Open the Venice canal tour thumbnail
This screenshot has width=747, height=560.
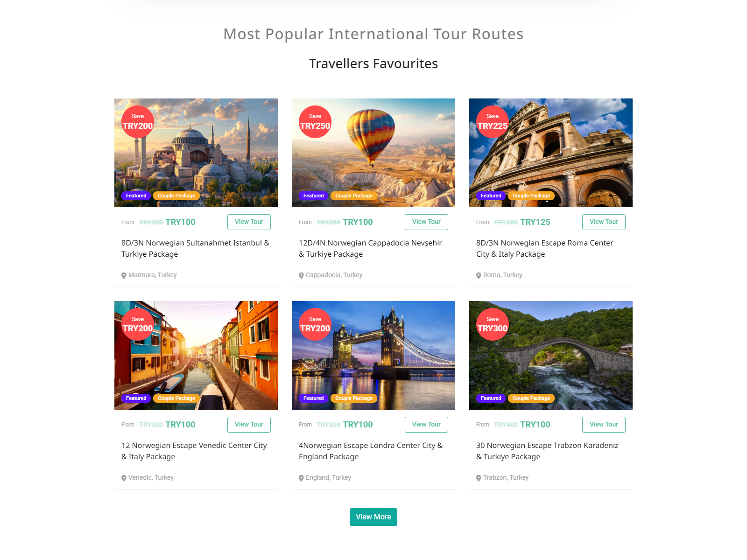[196, 355]
